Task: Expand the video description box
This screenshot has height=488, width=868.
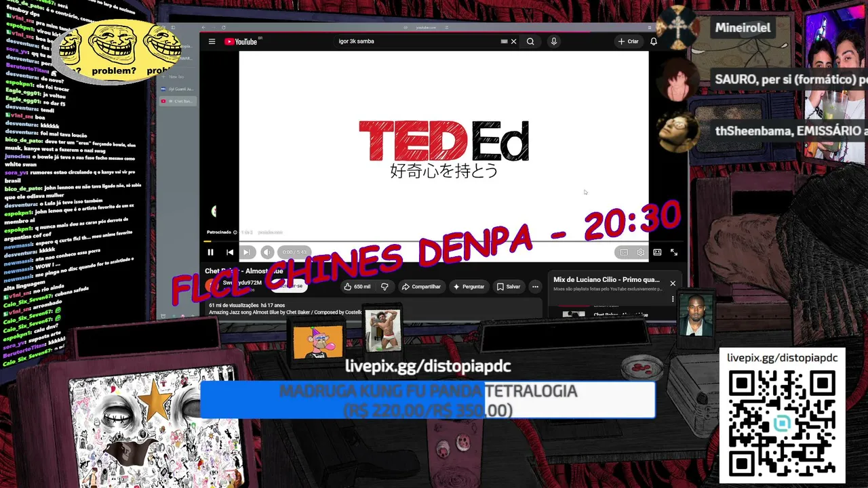Action: point(373,308)
